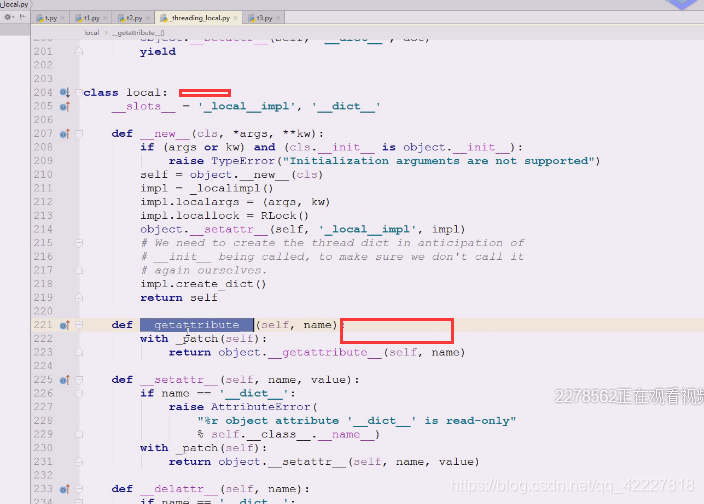Viewport: 704px width, 504px height.
Task: Click the '__setattr__' method name on line 225
Action: click(179, 380)
